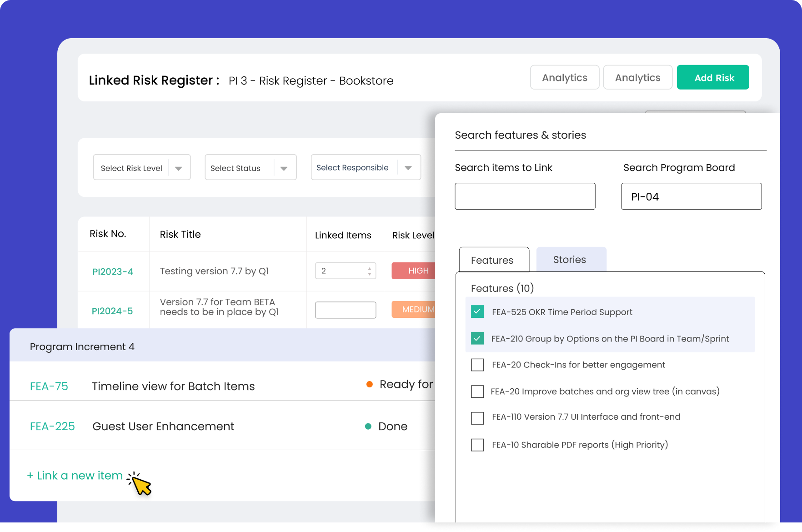Image resolution: width=802 pixels, height=532 pixels.
Task: Click the Link a new item link
Action: pyautogui.click(x=75, y=475)
